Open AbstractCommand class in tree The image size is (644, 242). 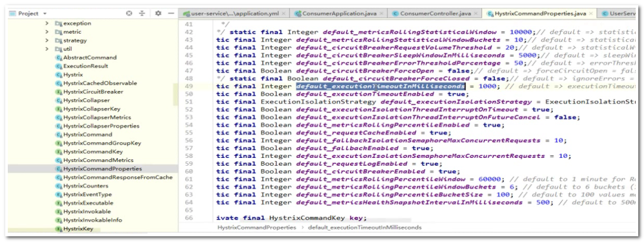(86, 58)
